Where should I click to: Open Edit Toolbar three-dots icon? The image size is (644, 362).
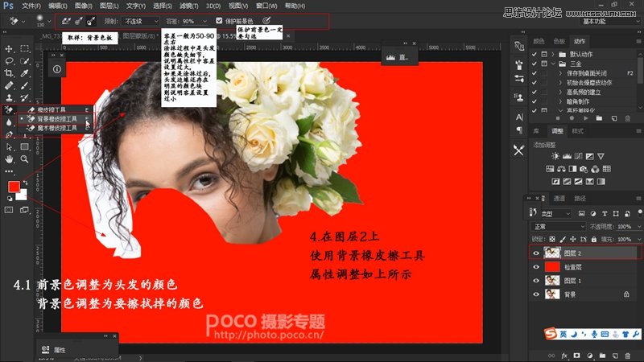(9, 171)
